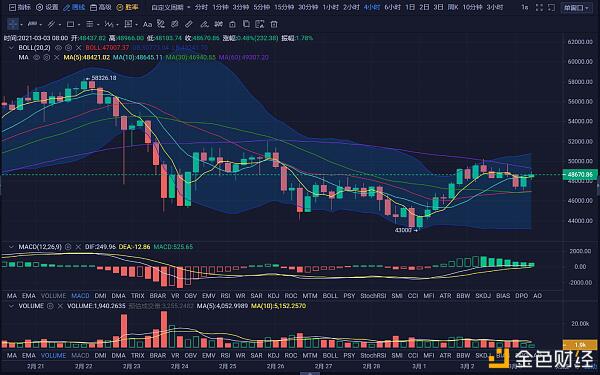
Task: Delete drawings with the trash icon
Action: tap(274, 24)
